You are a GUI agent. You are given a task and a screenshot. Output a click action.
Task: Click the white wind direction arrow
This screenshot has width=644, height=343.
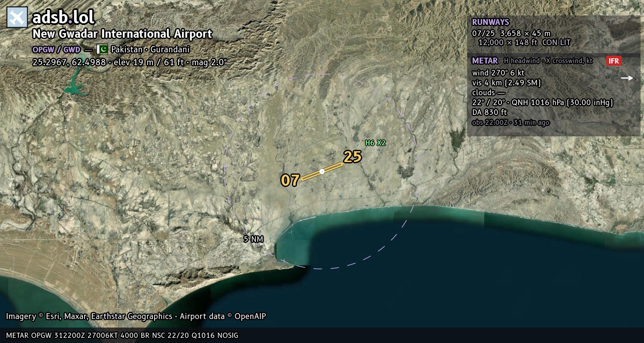627,78
